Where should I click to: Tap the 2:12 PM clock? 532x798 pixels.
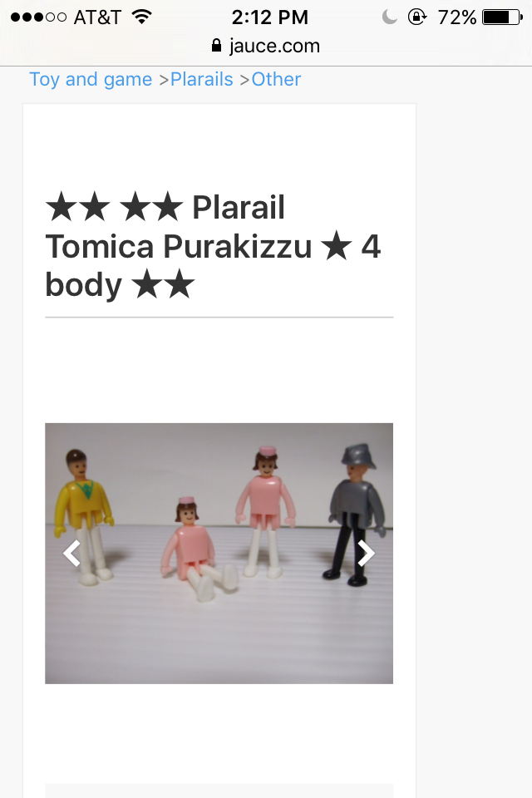[x=270, y=17]
